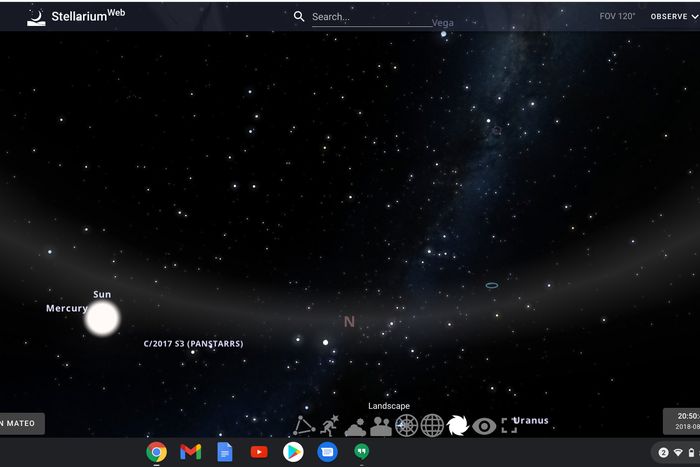Open Gmail from the shelf
The image size is (700, 467).
click(191, 452)
